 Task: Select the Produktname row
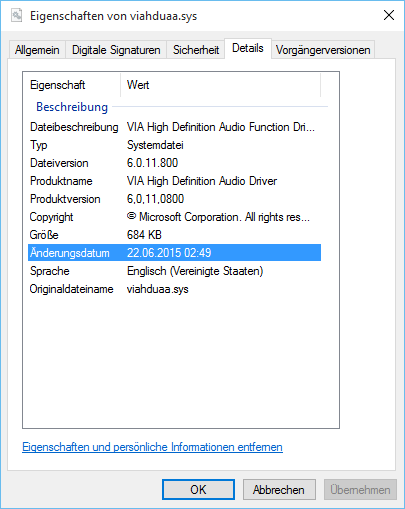point(174,181)
